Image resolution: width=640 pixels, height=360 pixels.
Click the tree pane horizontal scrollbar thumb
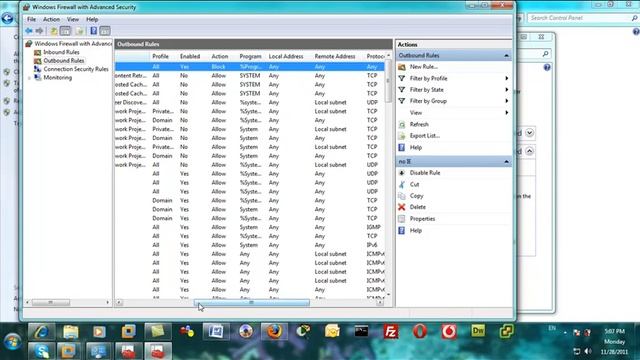point(51,302)
